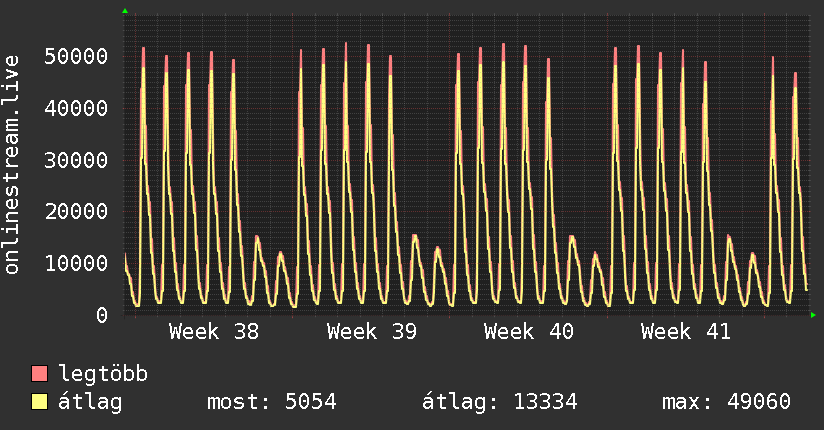Click the max: 49060 statistic
The height and width of the screenshot is (430, 824).
[726, 402]
